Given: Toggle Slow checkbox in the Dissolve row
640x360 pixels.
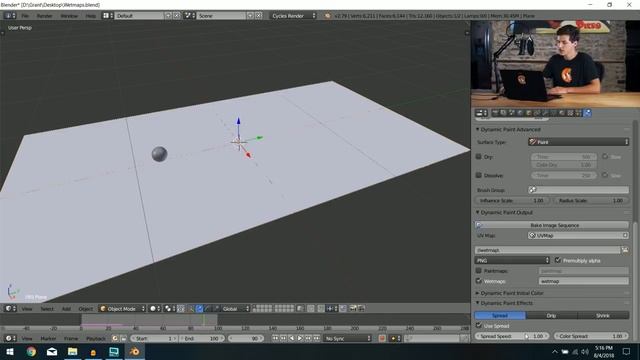Looking at the screenshot, I should 605,175.
